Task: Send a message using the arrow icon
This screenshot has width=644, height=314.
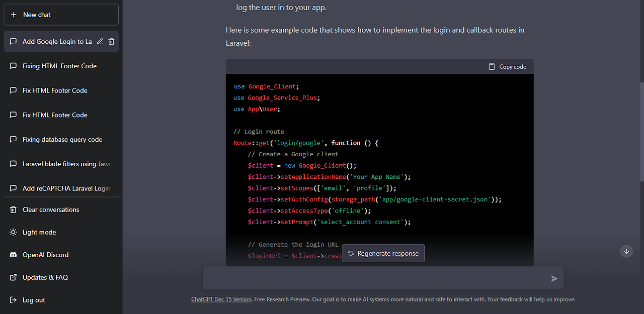Action: pyautogui.click(x=554, y=278)
